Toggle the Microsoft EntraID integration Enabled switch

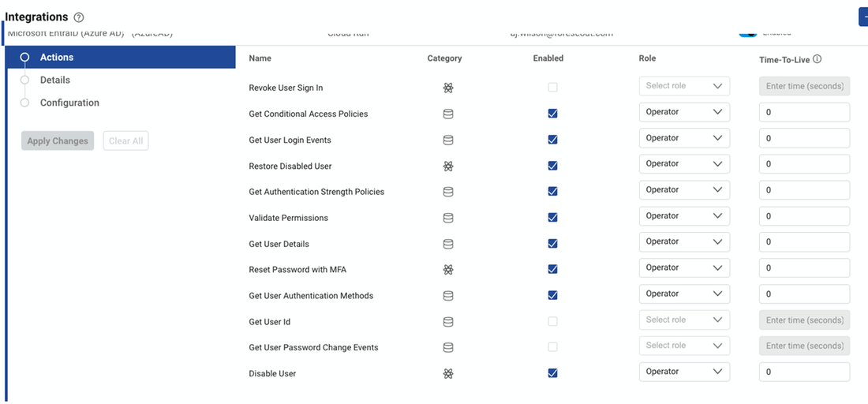(747, 33)
